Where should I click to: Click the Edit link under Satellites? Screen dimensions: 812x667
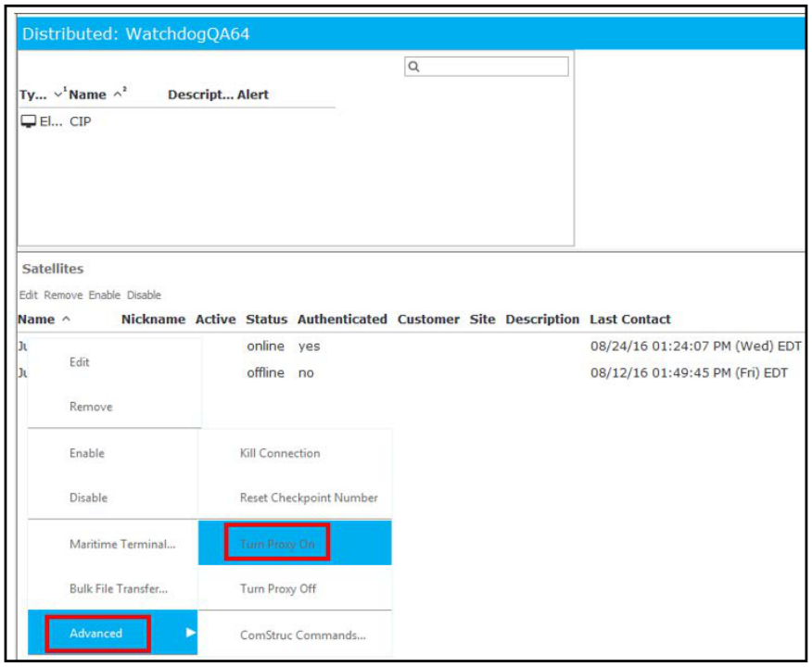click(x=29, y=295)
